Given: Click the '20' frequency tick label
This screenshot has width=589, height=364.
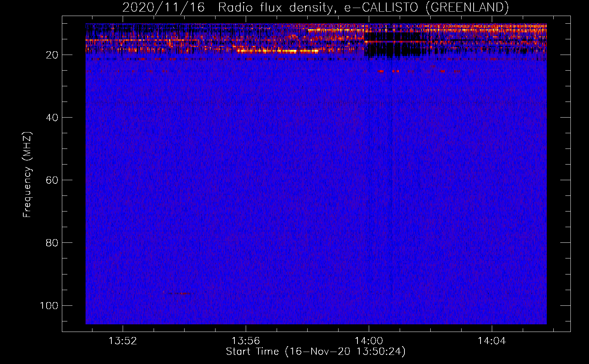Looking at the screenshot, I should point(52,55).
